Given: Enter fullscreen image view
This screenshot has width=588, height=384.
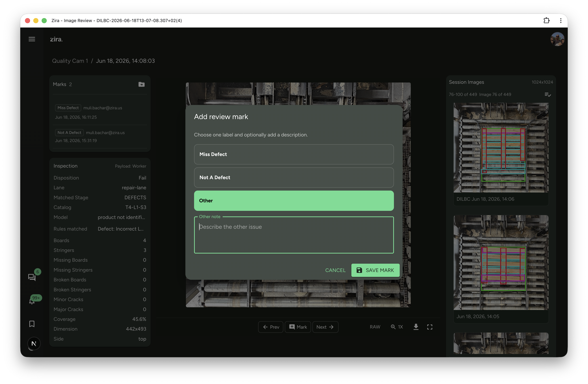Looking at the screenshot, I should (430, 327).
